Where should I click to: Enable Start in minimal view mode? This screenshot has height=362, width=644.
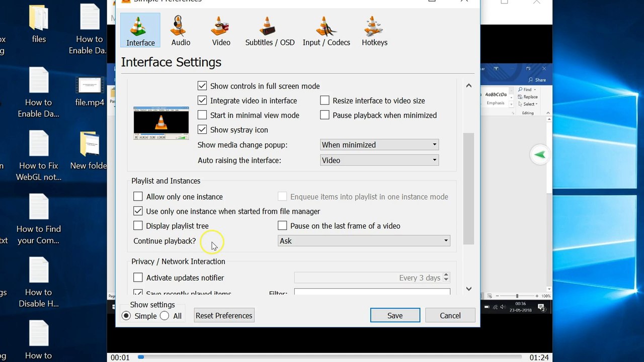pos(202,115)
